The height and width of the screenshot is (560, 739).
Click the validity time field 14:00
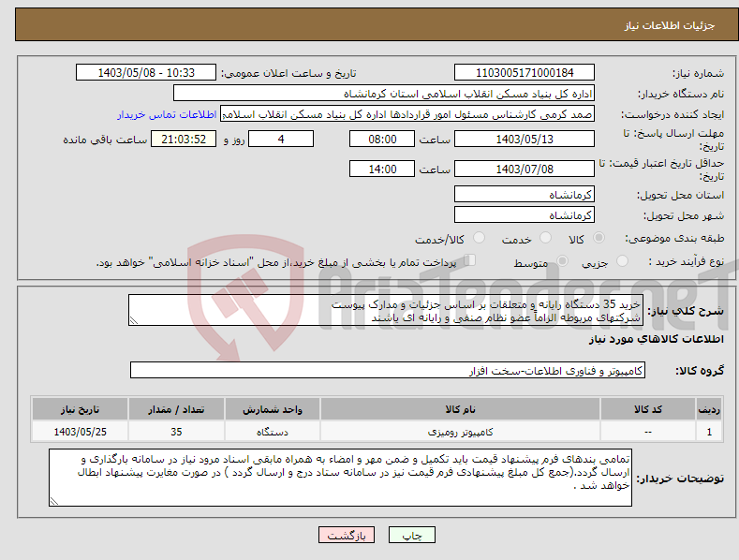[382, 169]
